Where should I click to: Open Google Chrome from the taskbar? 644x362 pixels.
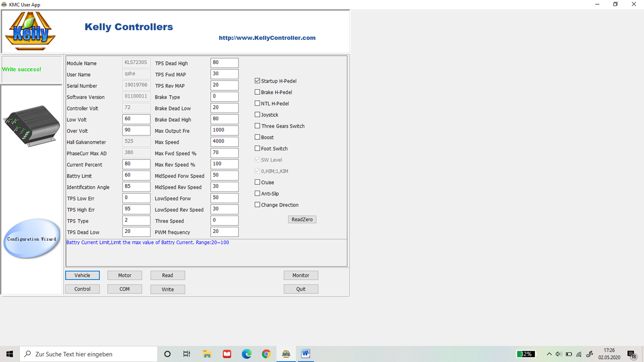266,354
